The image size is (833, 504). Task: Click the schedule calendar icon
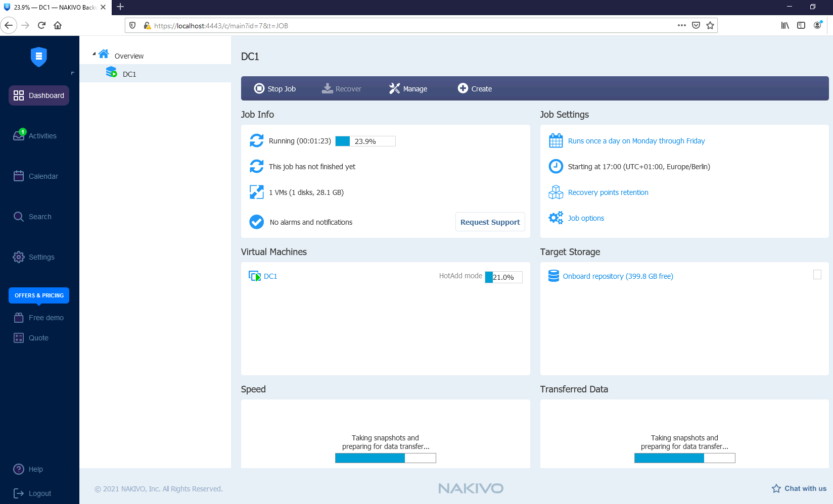tap(556, 140)
